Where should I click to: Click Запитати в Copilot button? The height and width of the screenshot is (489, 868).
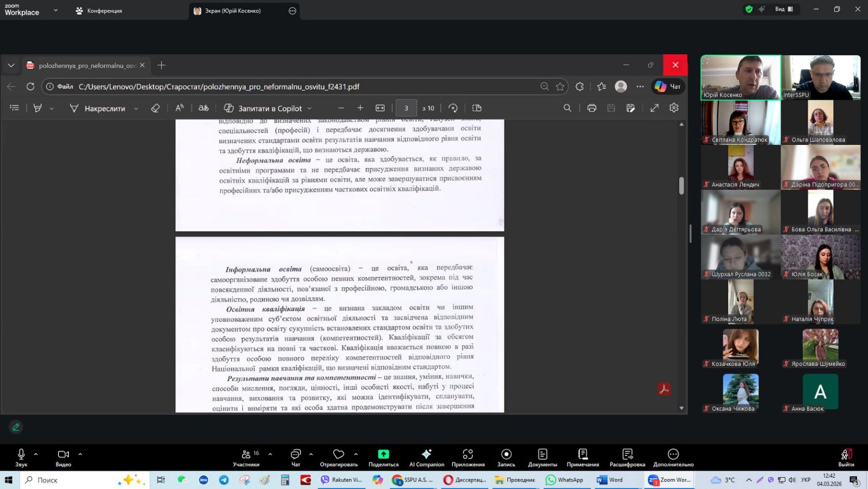pos(268,108)
